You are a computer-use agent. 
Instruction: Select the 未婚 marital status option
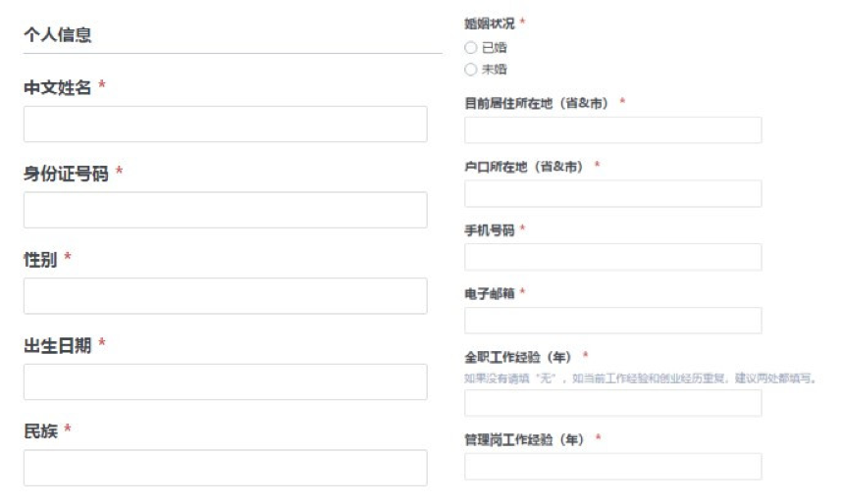click(471, 70)
